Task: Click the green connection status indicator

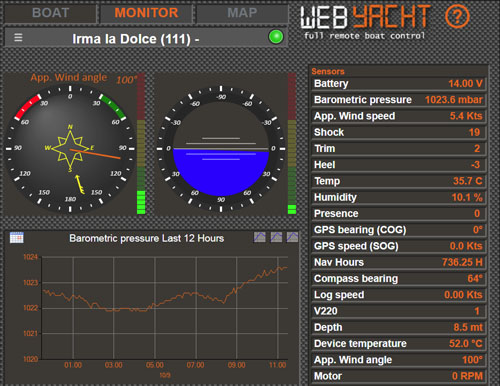Action: (x=276, y=37)
